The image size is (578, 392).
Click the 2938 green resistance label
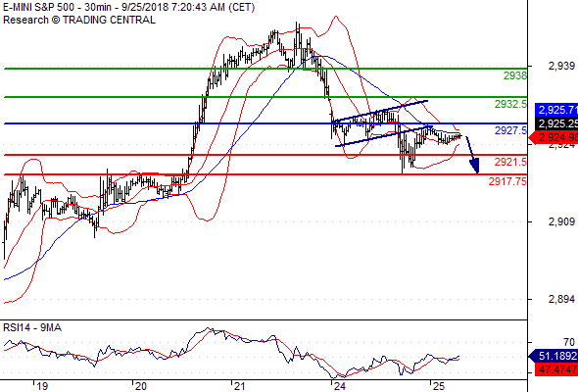pyautogui.click(x=515, y=75)
